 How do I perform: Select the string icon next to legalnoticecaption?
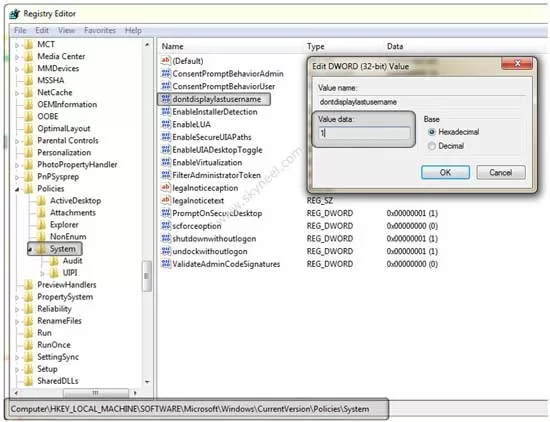[x=166, y=187]
